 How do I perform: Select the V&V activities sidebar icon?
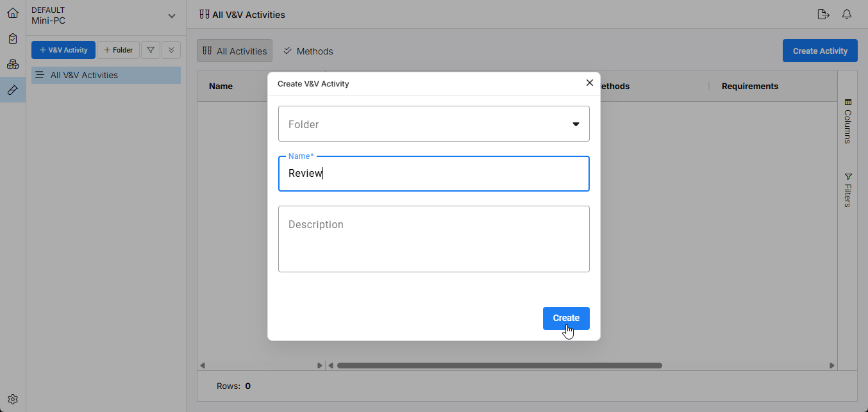(x=13, y=90)
